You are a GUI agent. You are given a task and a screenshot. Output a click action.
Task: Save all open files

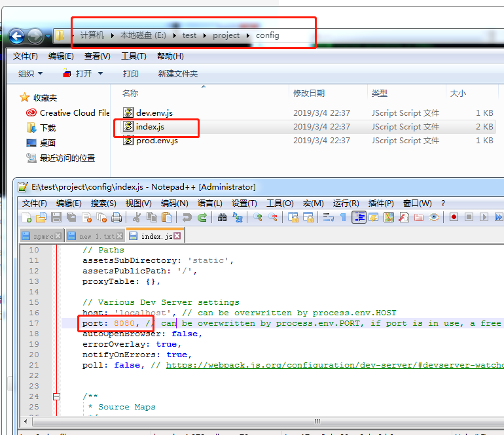click(71, 217)
